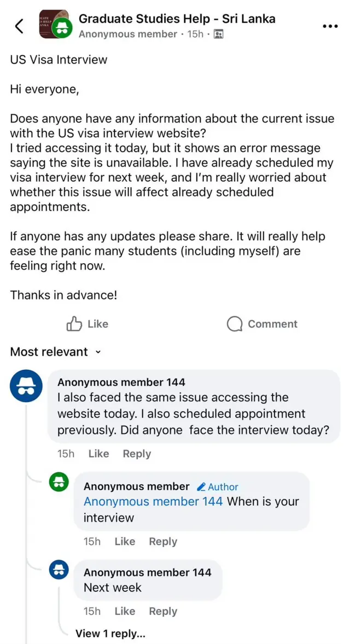Like the first comment by member 144
The image size is (350, 644).
pyautogui.click(x=98, y=454)
